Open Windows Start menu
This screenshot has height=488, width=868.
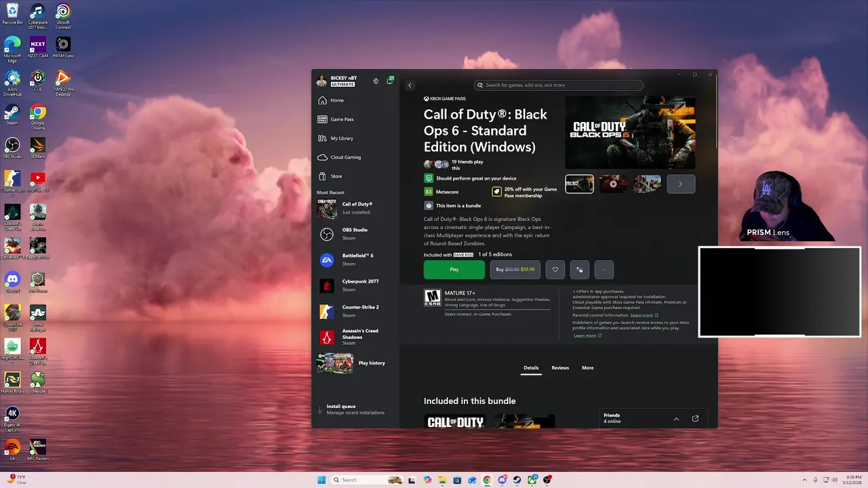tap(321, 480)
